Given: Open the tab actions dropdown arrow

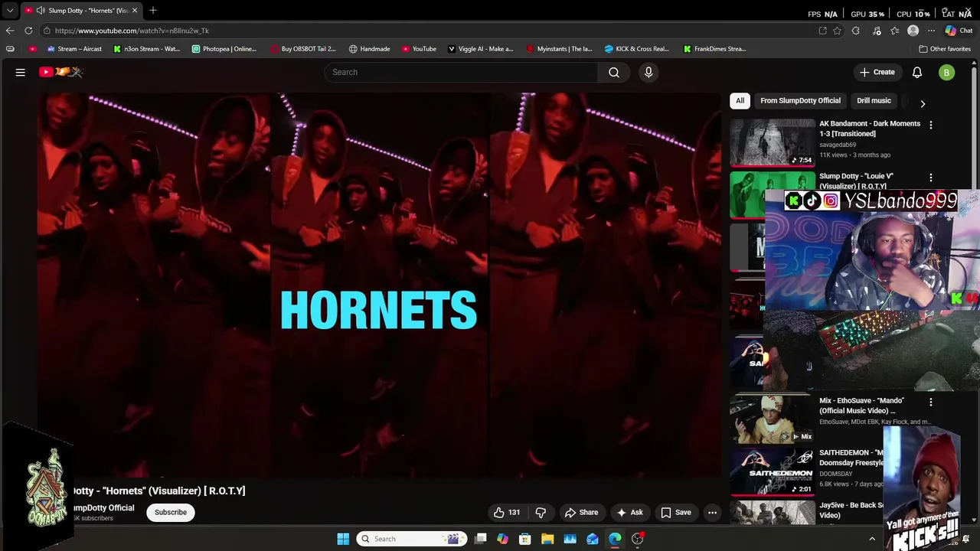Looking at the screenshot, I should pos(10,11).
